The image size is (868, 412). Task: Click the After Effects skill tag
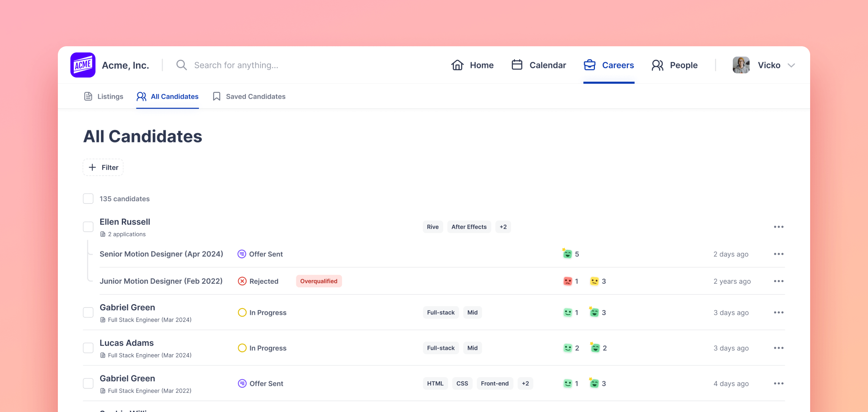tap(469, 227)
